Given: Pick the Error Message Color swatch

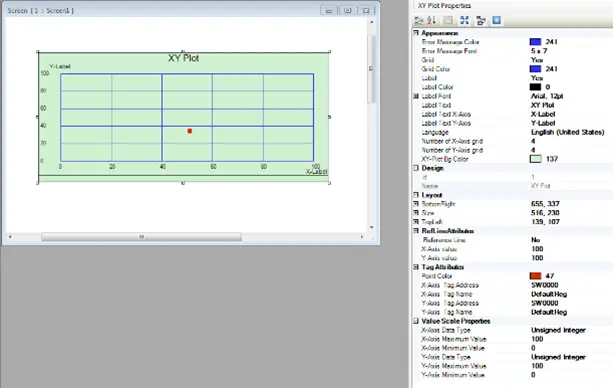Looking at the screenshot, I should (535, 42).
